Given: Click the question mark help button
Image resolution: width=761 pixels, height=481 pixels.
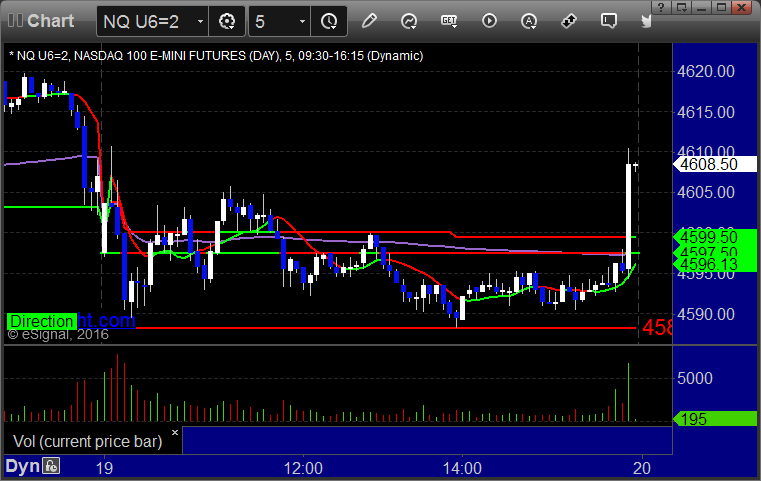Looking at the screenshot, I should tap(660, 7).
